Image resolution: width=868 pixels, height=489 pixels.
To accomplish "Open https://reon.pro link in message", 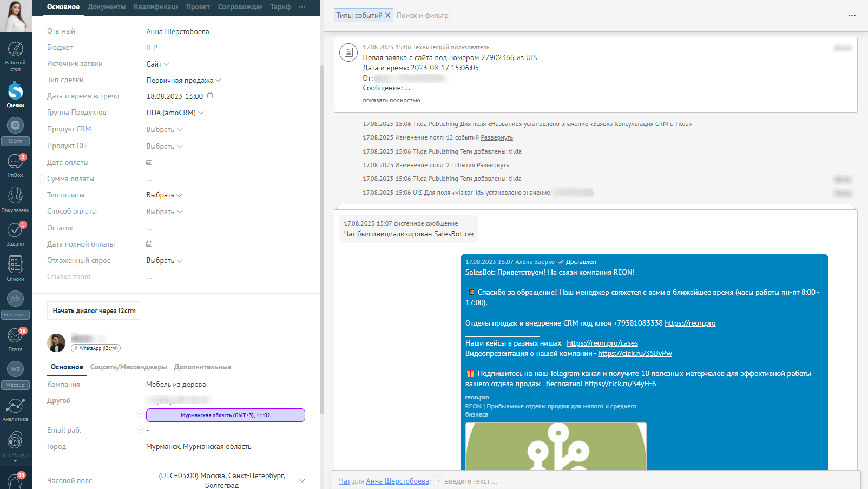I will (x=690, y=323).
